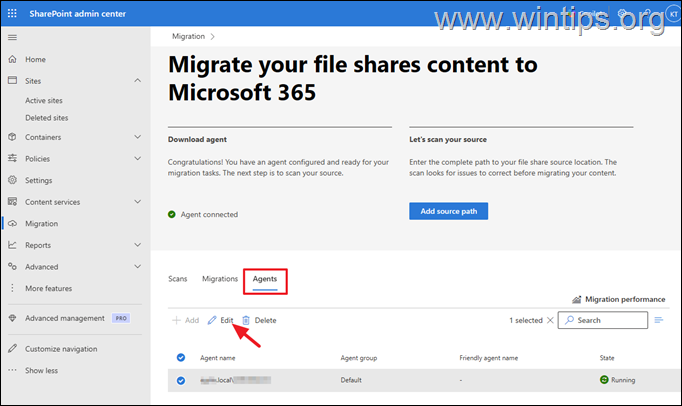Click the Migration performance chart icon
Viewport: 682px width, 406px height.
[577, 299]
